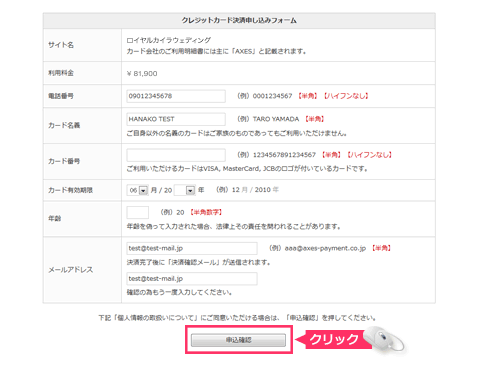Click the カード有効期限 row label

coord(70,190)
